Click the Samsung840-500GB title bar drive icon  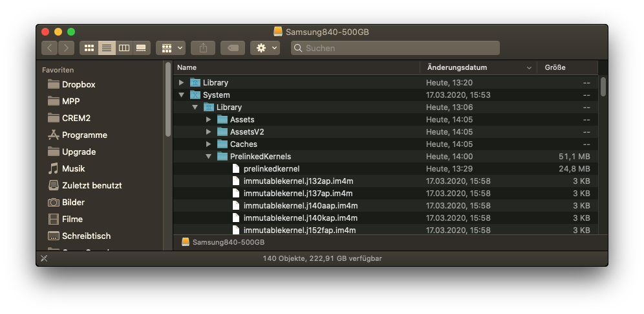[278, 32]
